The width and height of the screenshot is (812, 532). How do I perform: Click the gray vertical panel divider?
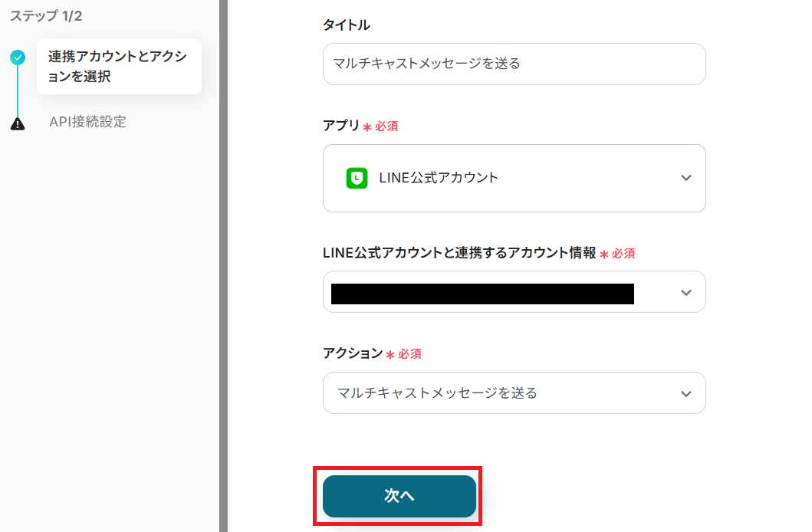click(x=224, y=266)
